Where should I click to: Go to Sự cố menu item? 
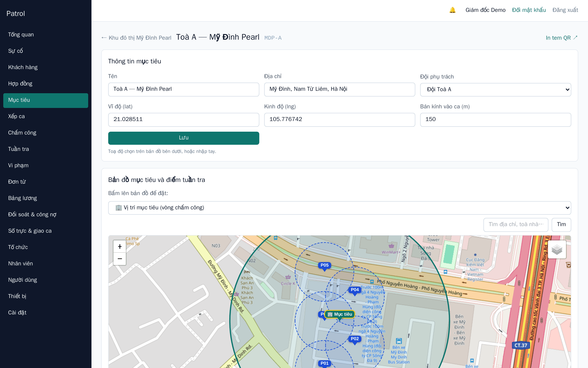pos(46,51)
